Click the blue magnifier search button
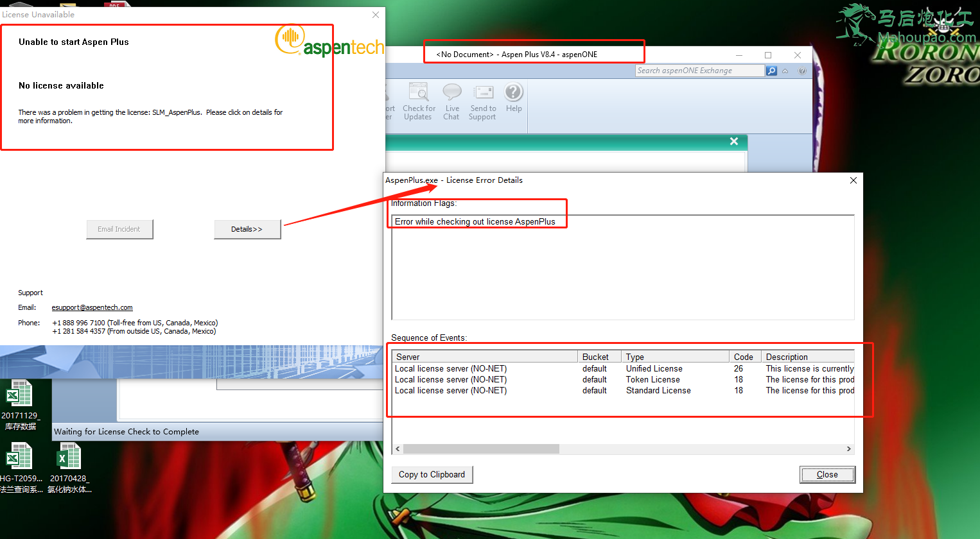This screenshot has height=539, width=980. pyautogui.click(x=771, y=71)
